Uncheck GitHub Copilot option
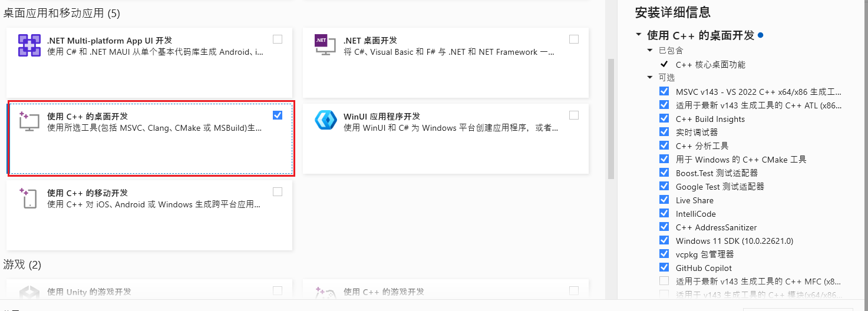This screenshot has height=311, width=868. [x=664, y=267]
